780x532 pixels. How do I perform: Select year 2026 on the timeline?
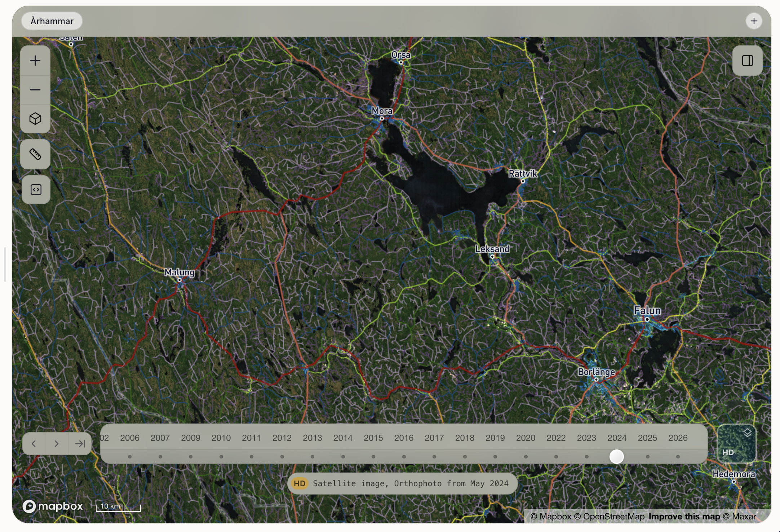pyautogui.click(x=678, y=438)
